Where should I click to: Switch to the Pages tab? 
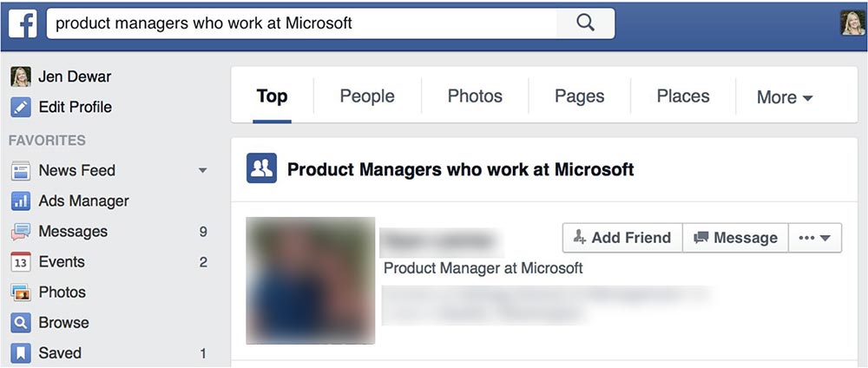[580, 96]
